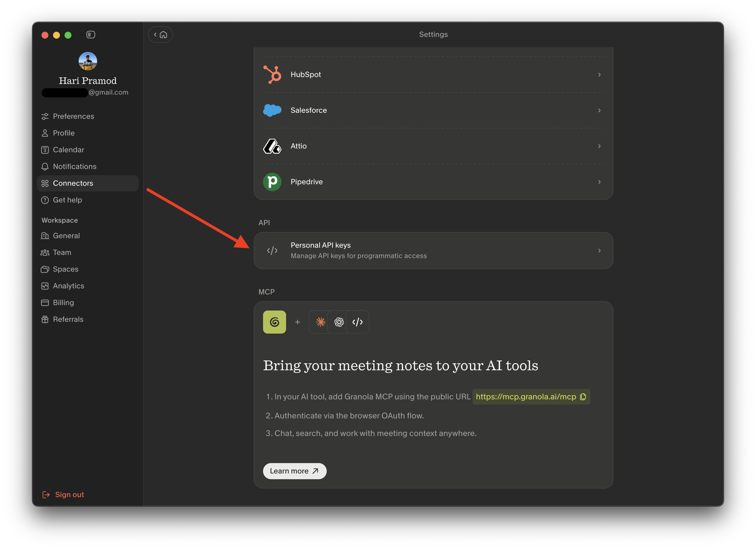Click the Calendar icon in sidebar
756x549 pixels.
point(45,150)
